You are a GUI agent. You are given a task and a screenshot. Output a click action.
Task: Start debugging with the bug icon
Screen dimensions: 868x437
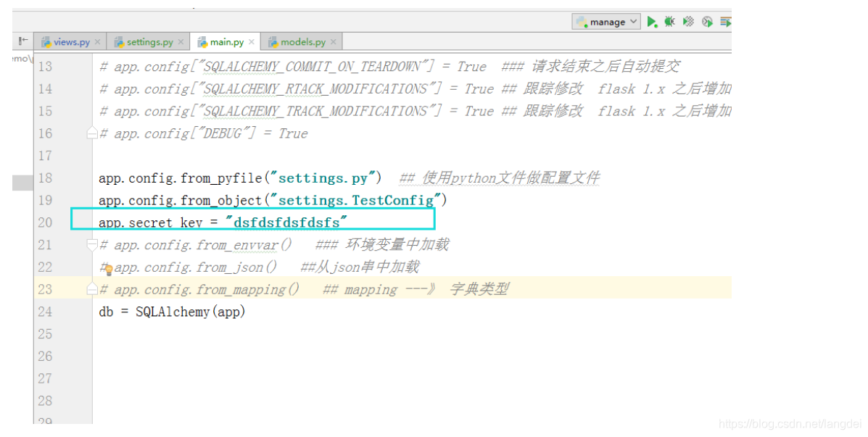[670, 22]
